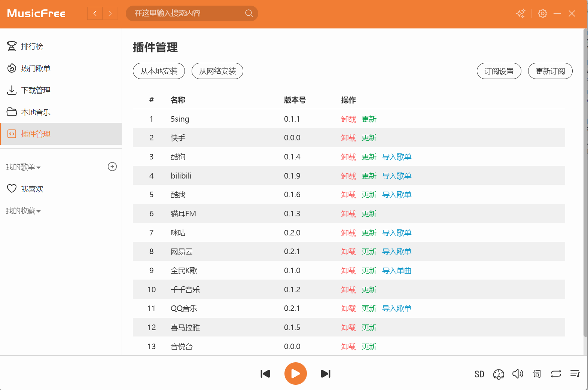The width and height of the screenshot is (588, 390).
Task: Update the 5sing plugin
Action: pos(369,119)
